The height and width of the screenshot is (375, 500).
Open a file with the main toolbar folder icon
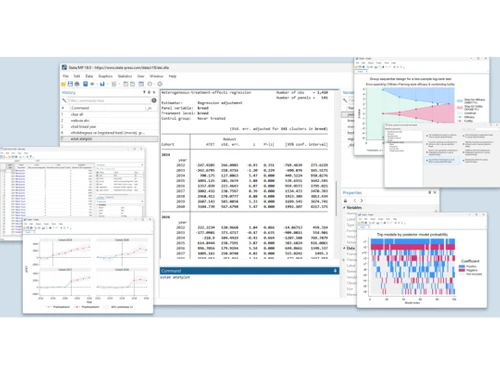(63, 84)
